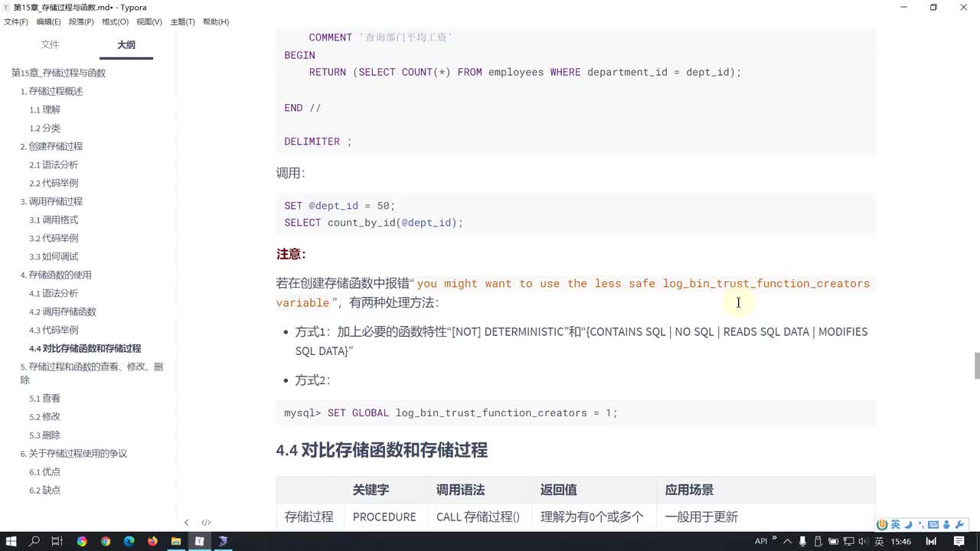Go to outline item 5.1 查看
The width and height of the screenshot is (980, 551).
point(44,398)
